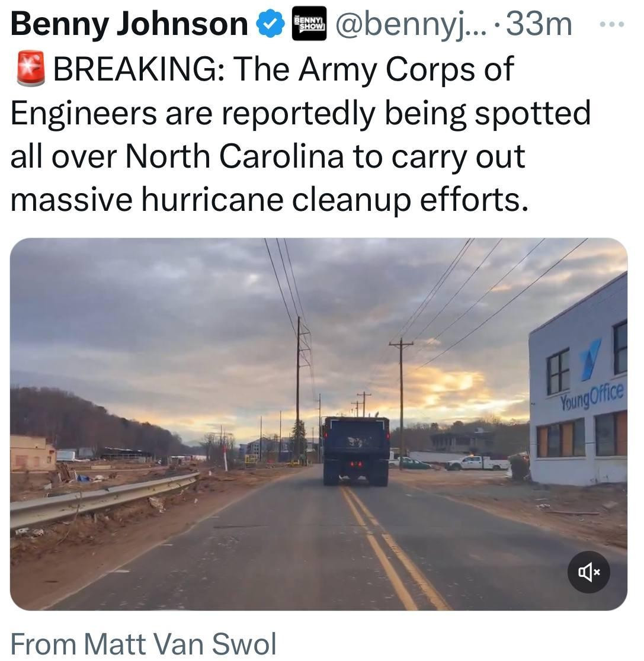Click the blue YoungOffice logo on building
Viewport: 644px width, 661px height.
click(590, 359)
